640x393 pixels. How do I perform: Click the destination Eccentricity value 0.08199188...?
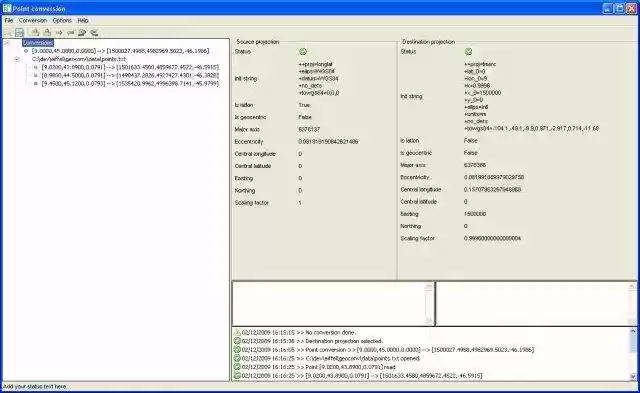pyautogui.click(x=494, y=177)
